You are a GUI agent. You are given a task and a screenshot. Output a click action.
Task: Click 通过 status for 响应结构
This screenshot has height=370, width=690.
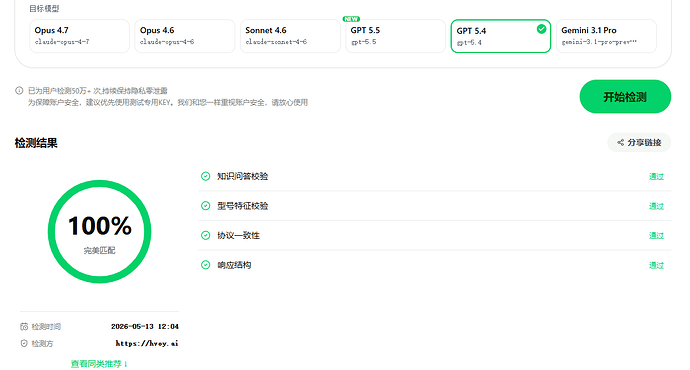pos(656,265)
